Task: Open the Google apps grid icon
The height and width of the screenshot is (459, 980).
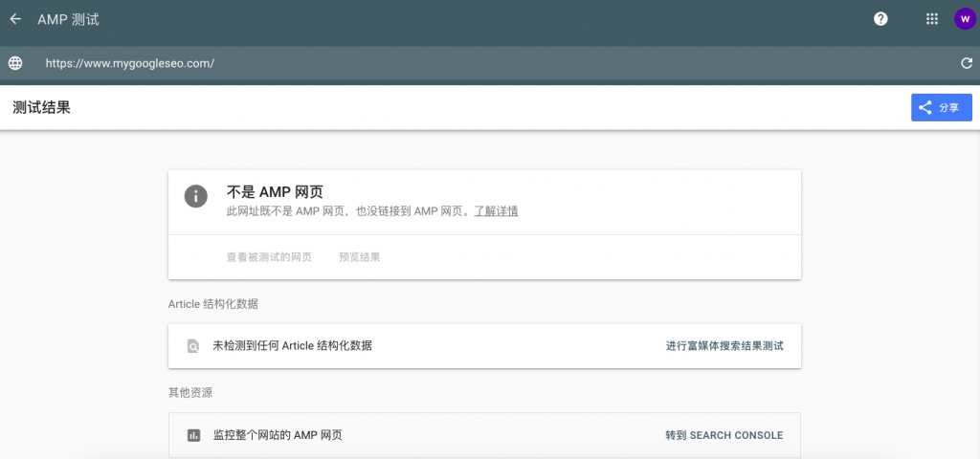Action: (x=932, y=19)
